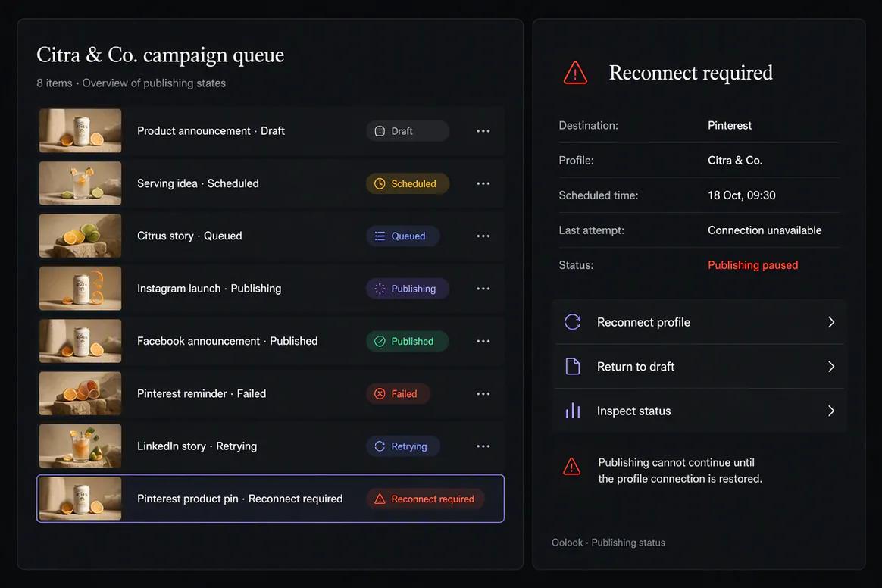This screenshot has width=882, height=588.
Task: Open the Instagram launch thumbnail
Action: 80,288
